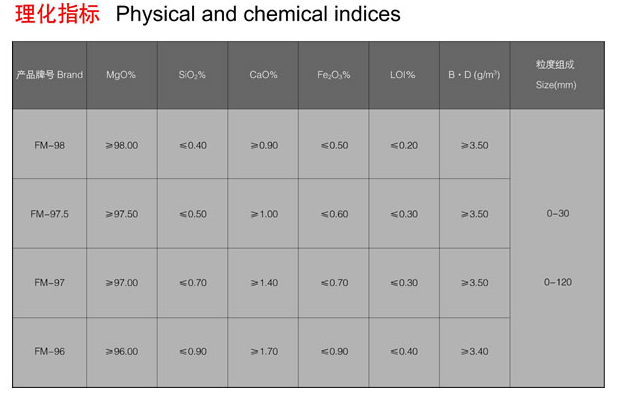This screenshot has height=394, width=618.
Task: Click the ≥1.70 CaO value cell
Action: pos(264,351)
